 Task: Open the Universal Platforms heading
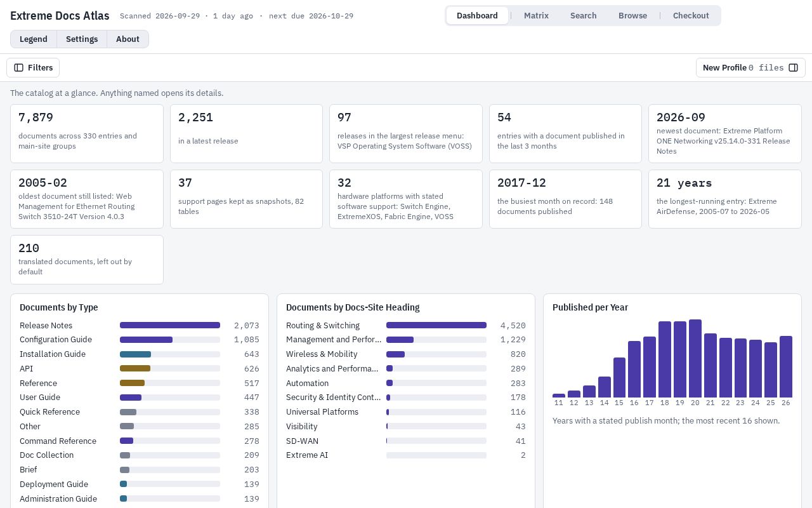pos(406,412)
